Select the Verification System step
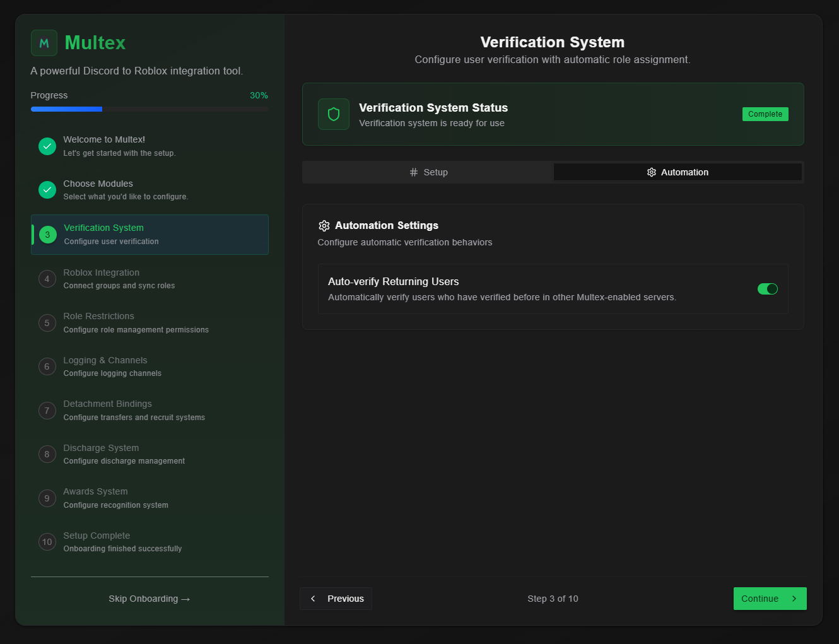839x644 pixels. pyautogui.click(x=150, y=235)
